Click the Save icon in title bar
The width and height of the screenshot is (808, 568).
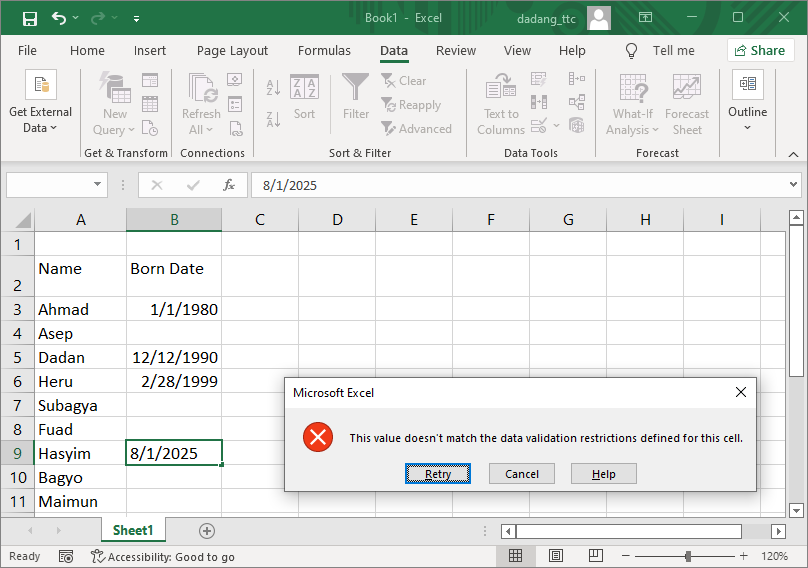coord(29,18)
